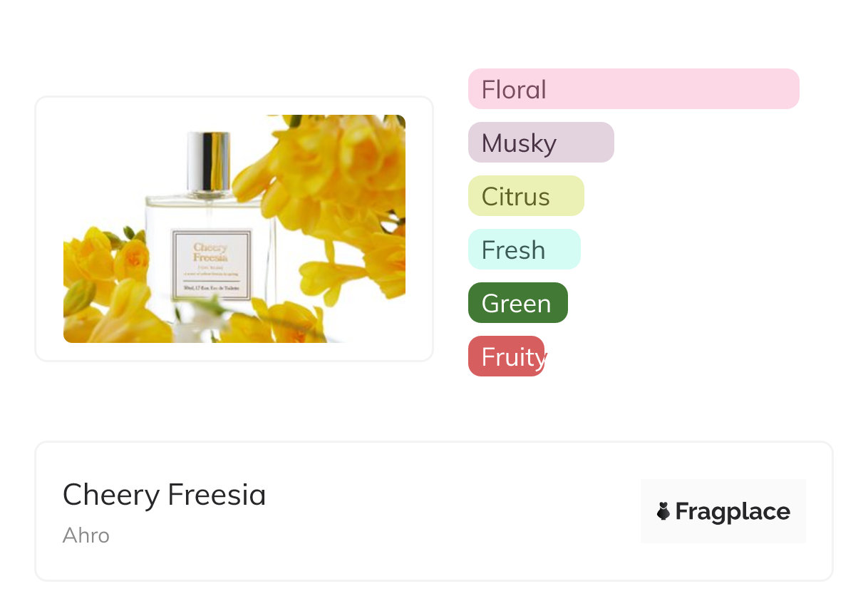This screenshot has width=868, height=616.
Task: Select the Musky scent bar
Action: 541,143
